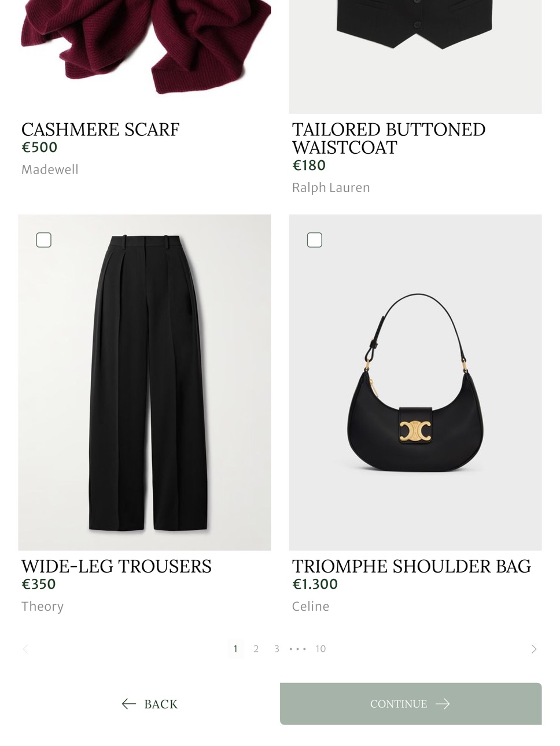Image resolution: width=560 pixels, height=746 pixels.
Task: Go to the next page arrow
Action: tap(533, 649)
